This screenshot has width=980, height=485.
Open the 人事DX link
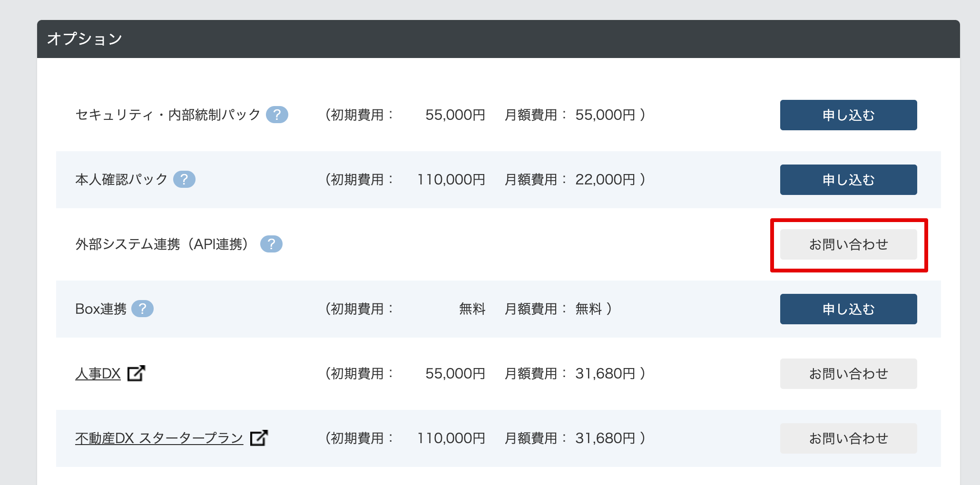click(x=98, y=374)
